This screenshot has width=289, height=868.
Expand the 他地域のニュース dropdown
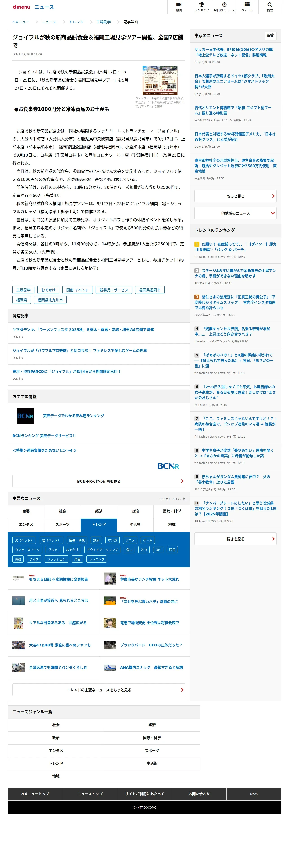(235, 213)
